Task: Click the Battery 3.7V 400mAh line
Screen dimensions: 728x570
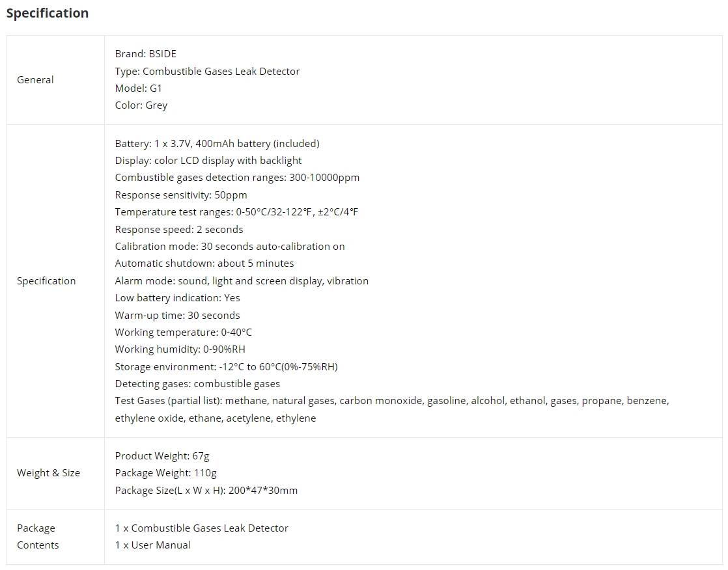Action: pyautogui.click(x=217, y=143)
